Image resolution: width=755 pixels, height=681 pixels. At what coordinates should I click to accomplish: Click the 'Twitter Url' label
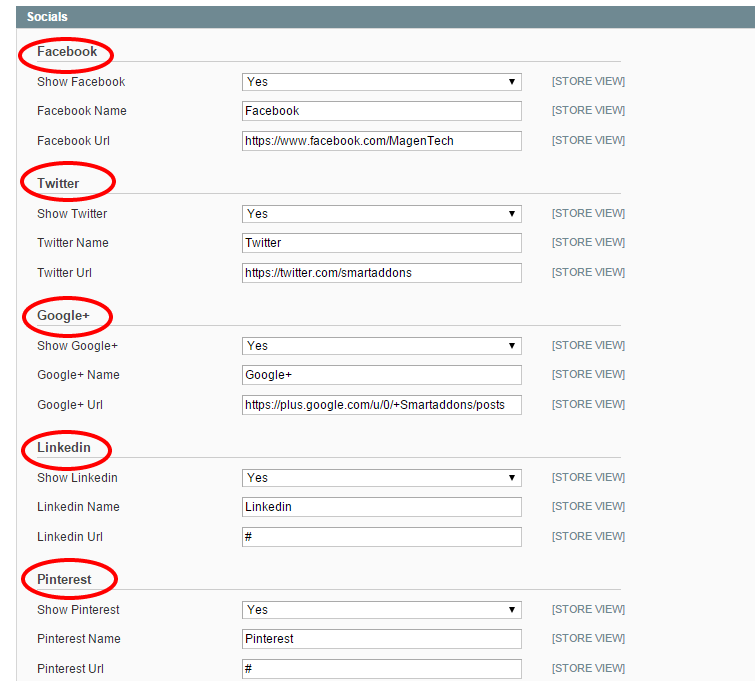pyautogui.click(x=64, y=273)
